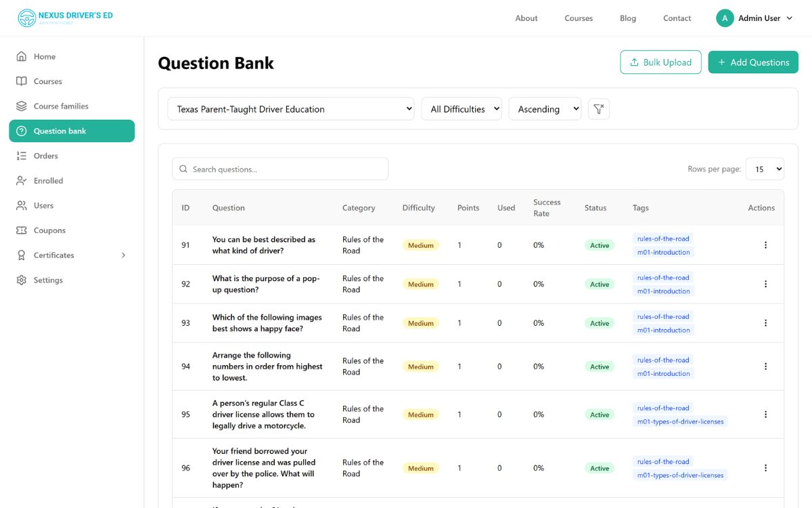Screen dimensions: 812x508
Task: Open actions menu for question 94
Action: point(765,366)
